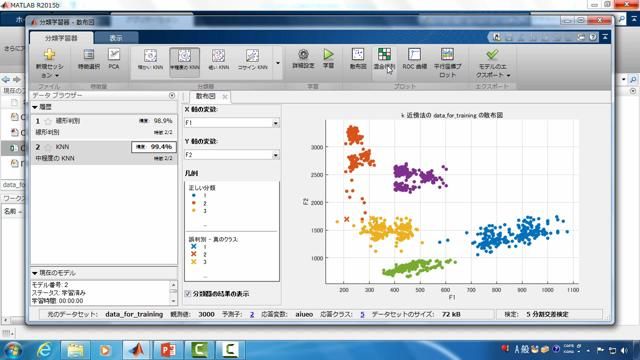Click the MATLAB main window back arrow
640x360 pixels.
coord(6,79)
